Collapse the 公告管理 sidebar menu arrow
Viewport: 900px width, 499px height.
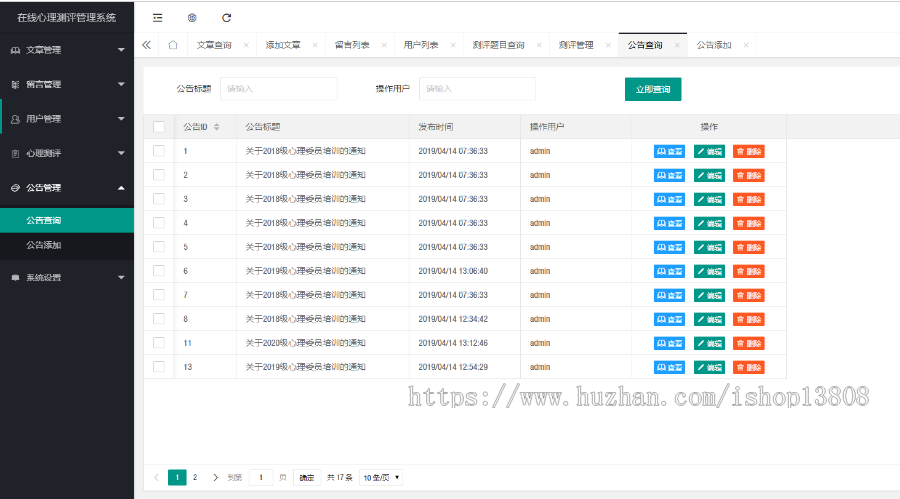point(121,188)
